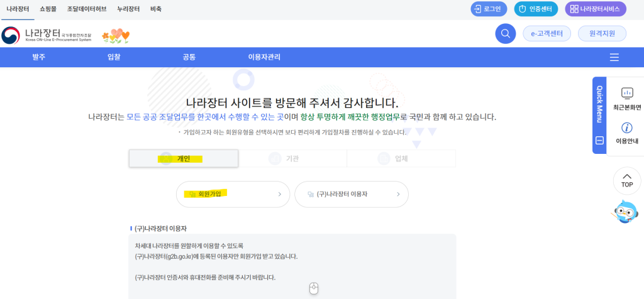
Task: Select the 개인 member type tab
Action: click(x=184, y=158)
